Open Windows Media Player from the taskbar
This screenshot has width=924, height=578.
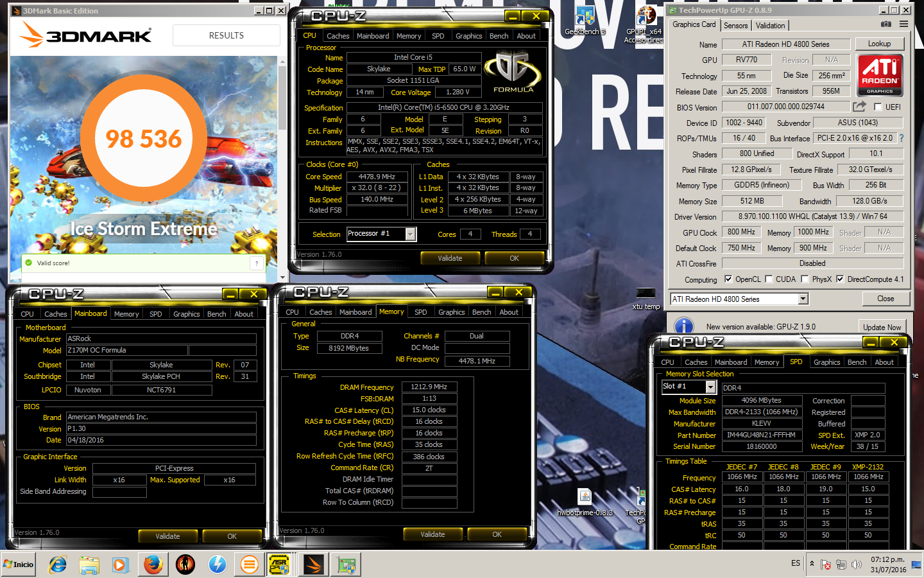(x=120, y=565)
